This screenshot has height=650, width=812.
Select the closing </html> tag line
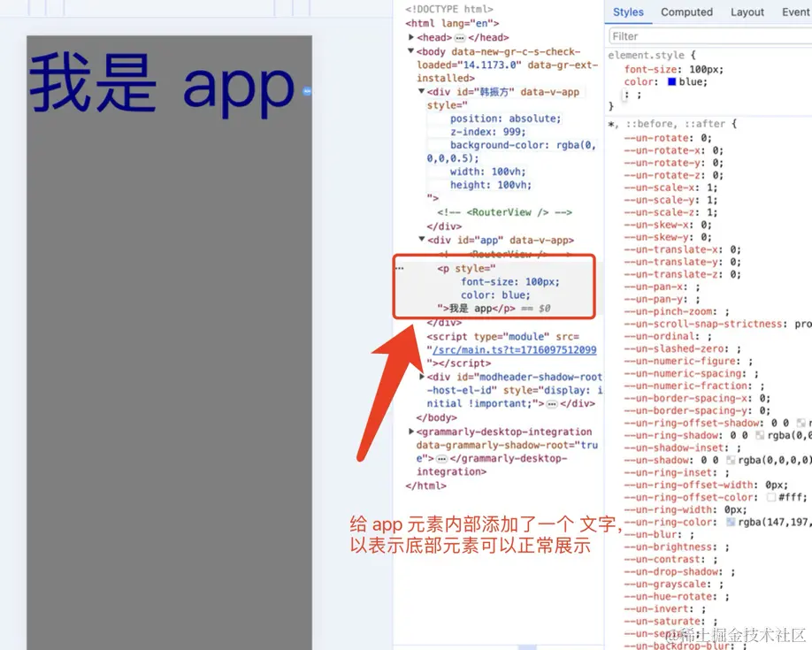(x=425, y=486)
